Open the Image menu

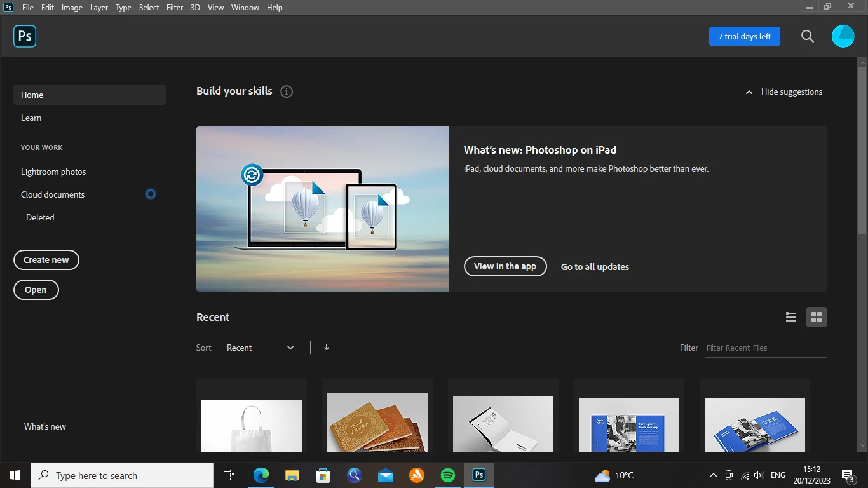(x=72, y=8)
